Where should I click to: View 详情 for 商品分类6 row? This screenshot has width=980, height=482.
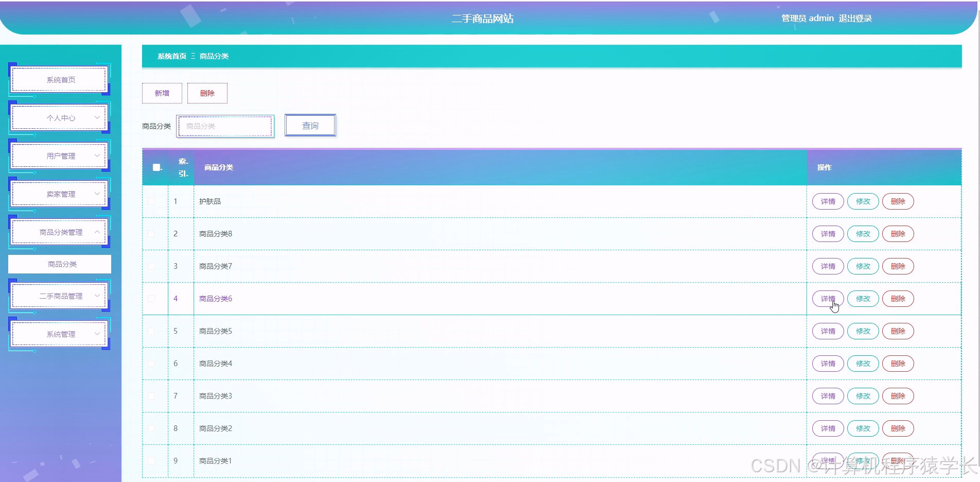(828, 299)
